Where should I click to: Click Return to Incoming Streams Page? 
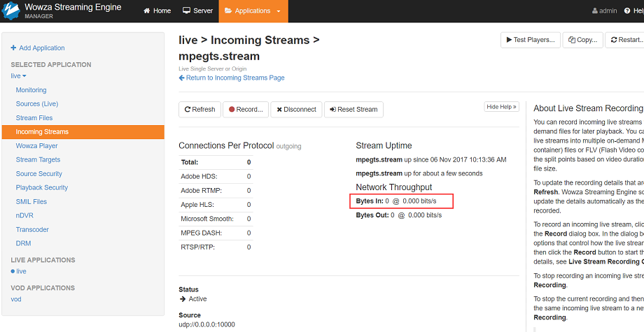click(x=232, y=78)
